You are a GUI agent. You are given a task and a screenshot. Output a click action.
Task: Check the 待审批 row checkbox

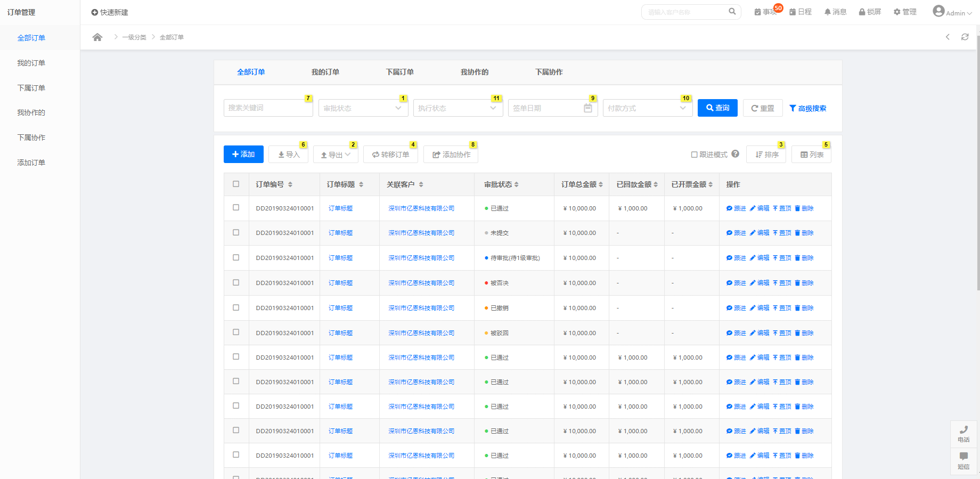click(236, 257)
